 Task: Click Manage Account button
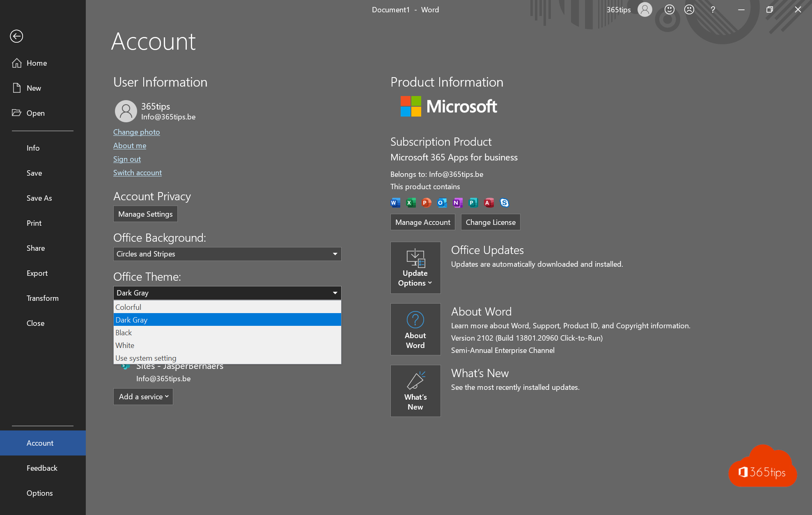point(422,222)
